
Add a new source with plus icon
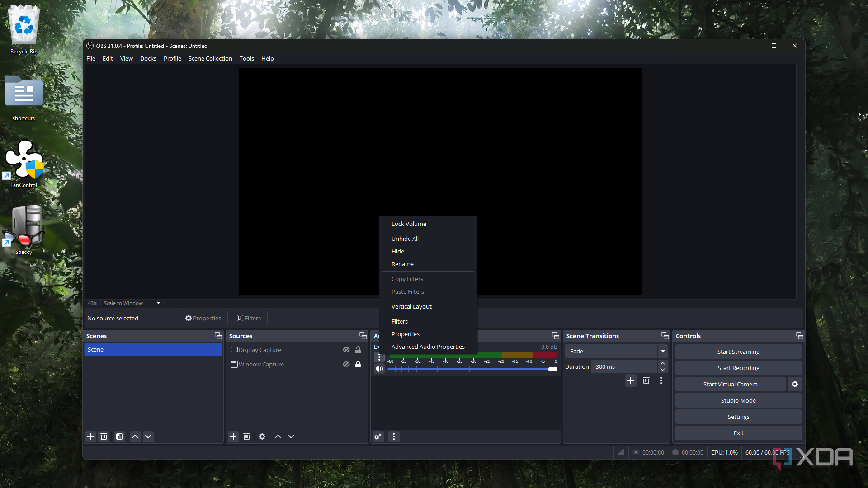coord(233,436)
